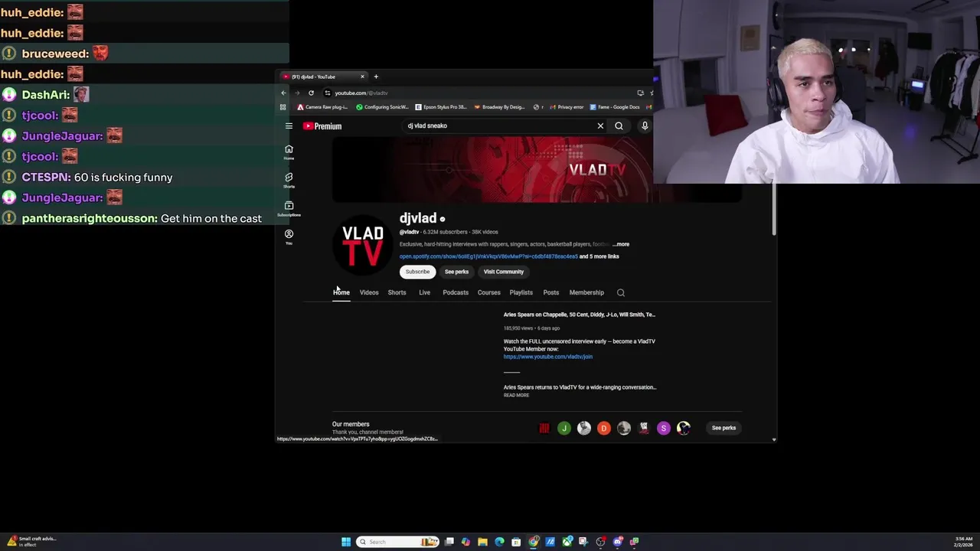Open Shorts in YouTube left sidebar
980x551 pixels.
coord(289,180)
